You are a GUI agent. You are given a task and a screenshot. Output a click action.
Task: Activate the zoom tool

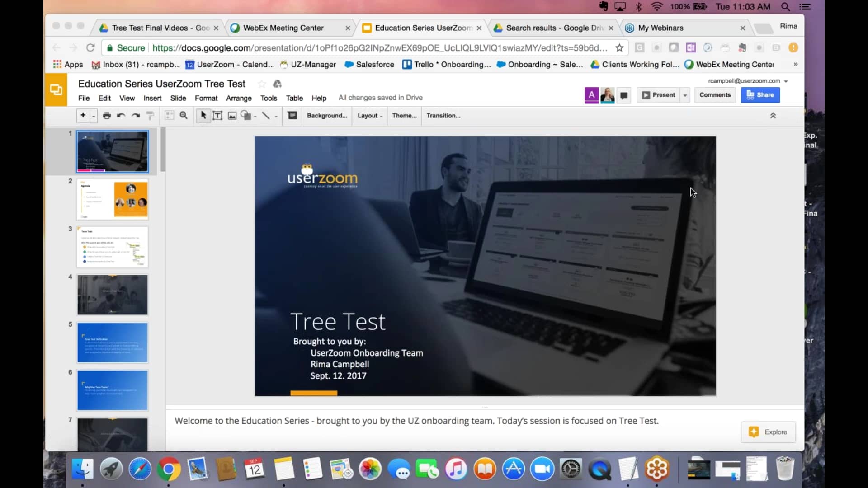coord(184,116)
